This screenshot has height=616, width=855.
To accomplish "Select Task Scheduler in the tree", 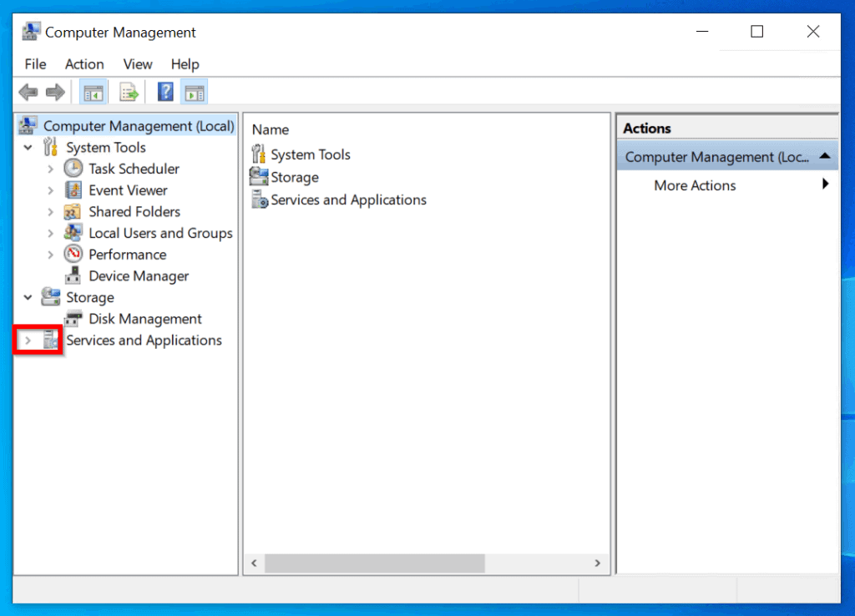I will point(134,169).
